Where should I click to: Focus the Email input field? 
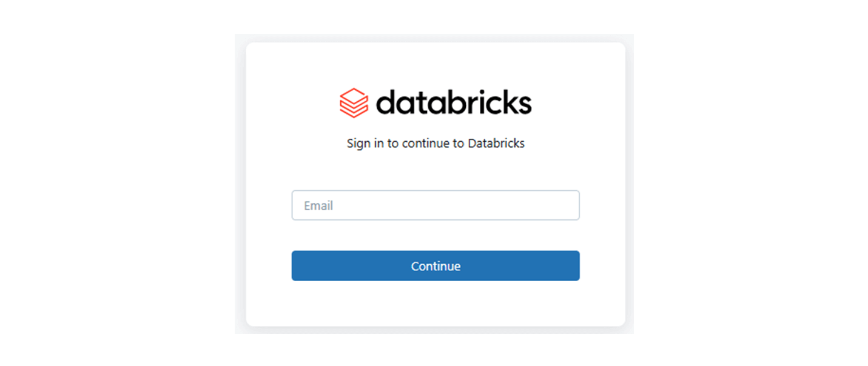pyautogui.click(x=435, y=205)
